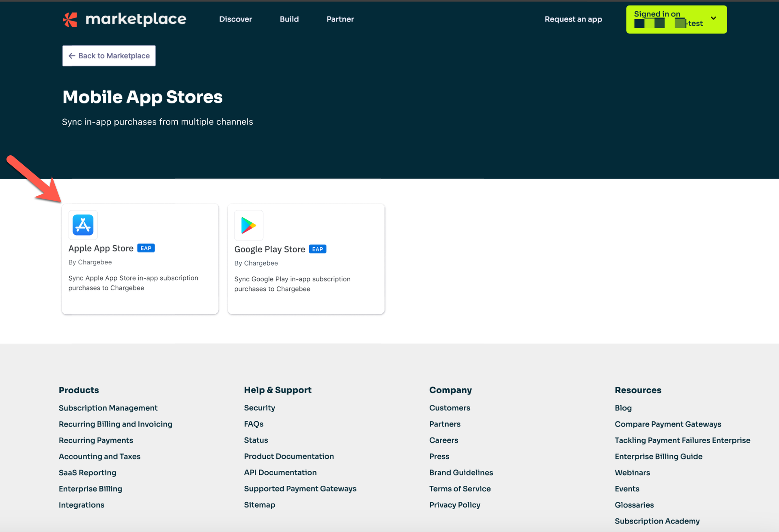Open Subscription Management in footer
The image size is (779, 532).
pos(108,408)
